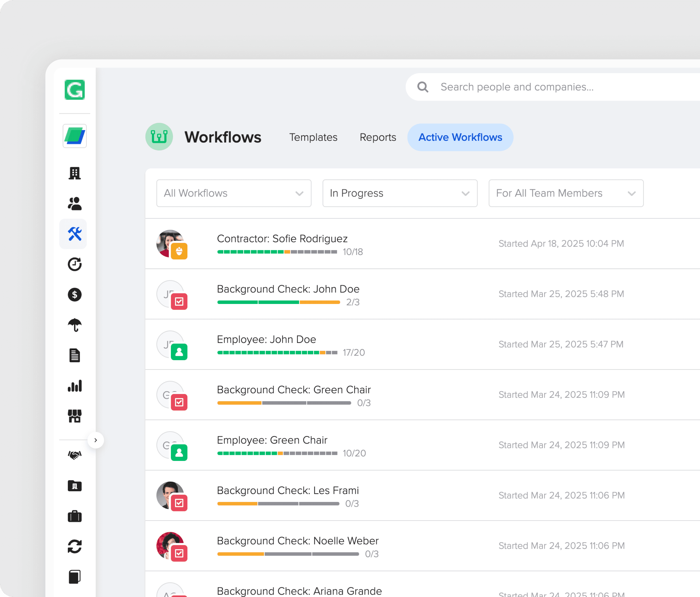This screenshot has height=597, width=700.
Task: Open the bar chart reports icon
Action: pyautogui.click(x=74, y=386)
